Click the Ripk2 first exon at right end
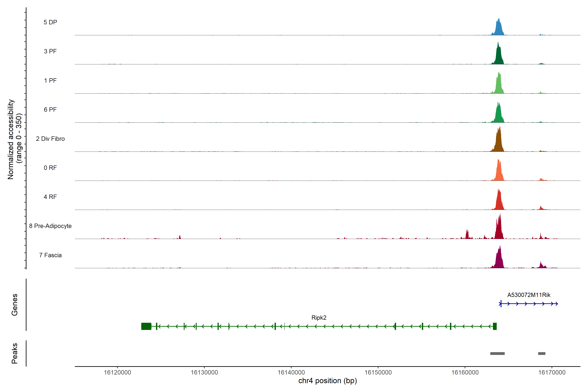 click(x=495, y=326)
